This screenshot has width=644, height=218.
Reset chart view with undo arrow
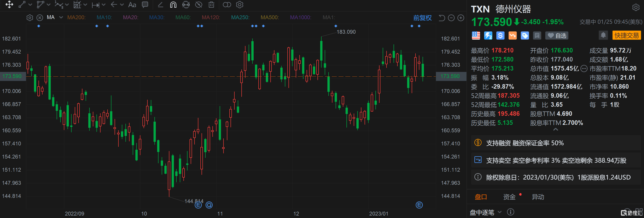pos(442,18)
